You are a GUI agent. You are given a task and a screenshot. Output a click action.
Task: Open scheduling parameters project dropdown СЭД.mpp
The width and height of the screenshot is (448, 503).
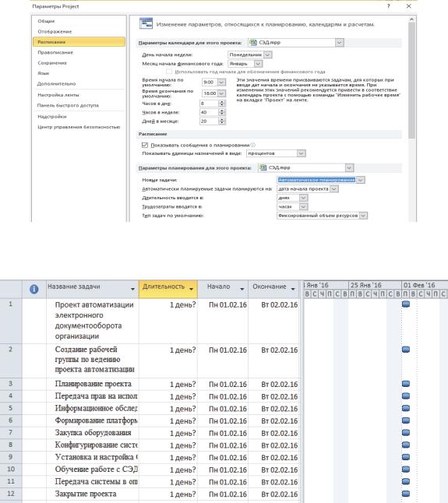coord(349,167)
